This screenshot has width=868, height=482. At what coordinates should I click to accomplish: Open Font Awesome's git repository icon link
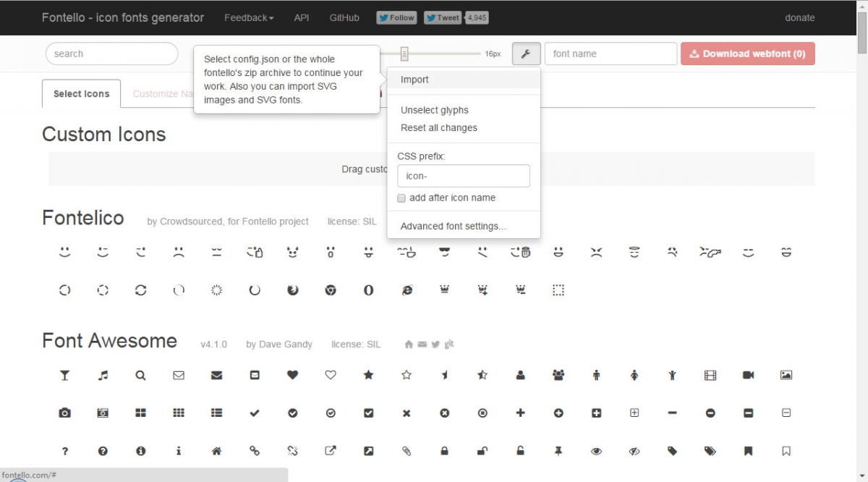(x=449, y=344)
